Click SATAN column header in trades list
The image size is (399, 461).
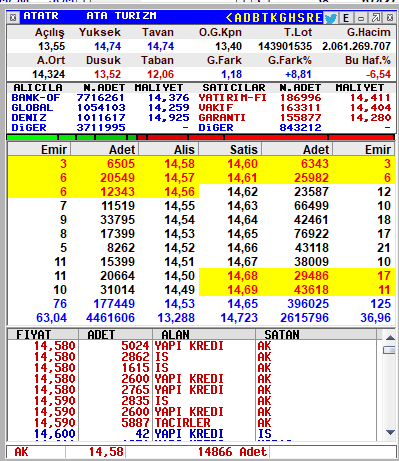(x=316, y=335)
